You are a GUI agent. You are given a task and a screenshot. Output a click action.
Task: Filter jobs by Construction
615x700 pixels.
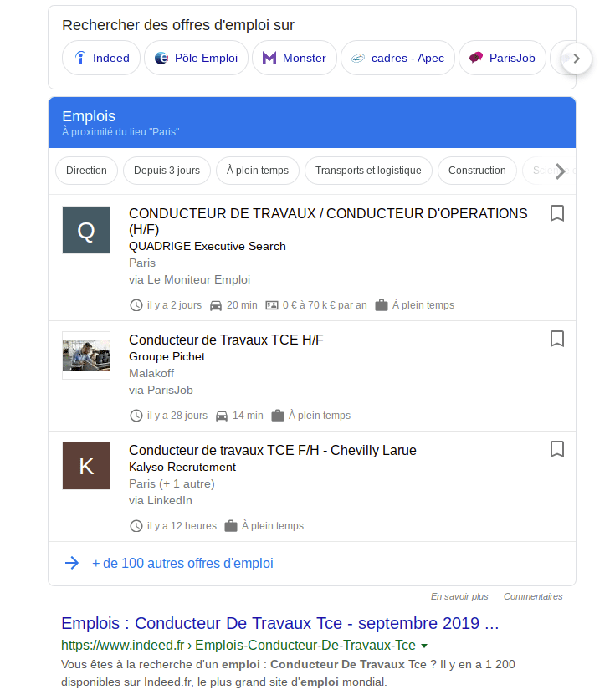[x=477, y=171]
